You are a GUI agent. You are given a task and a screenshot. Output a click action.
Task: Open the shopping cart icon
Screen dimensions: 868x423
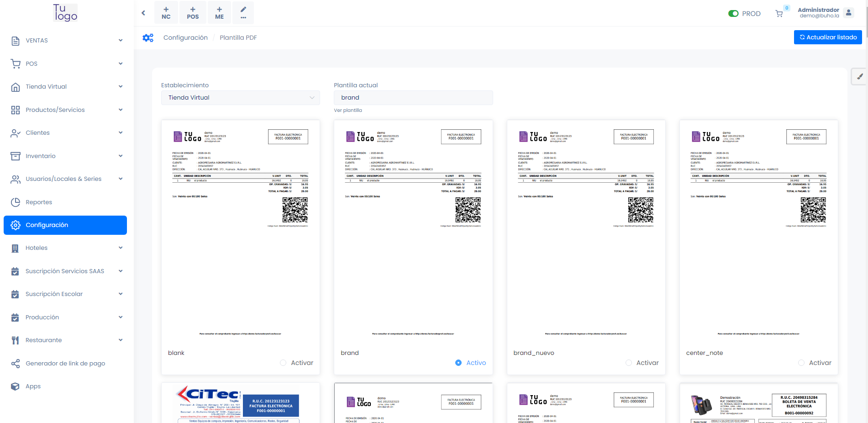point(779,14)
